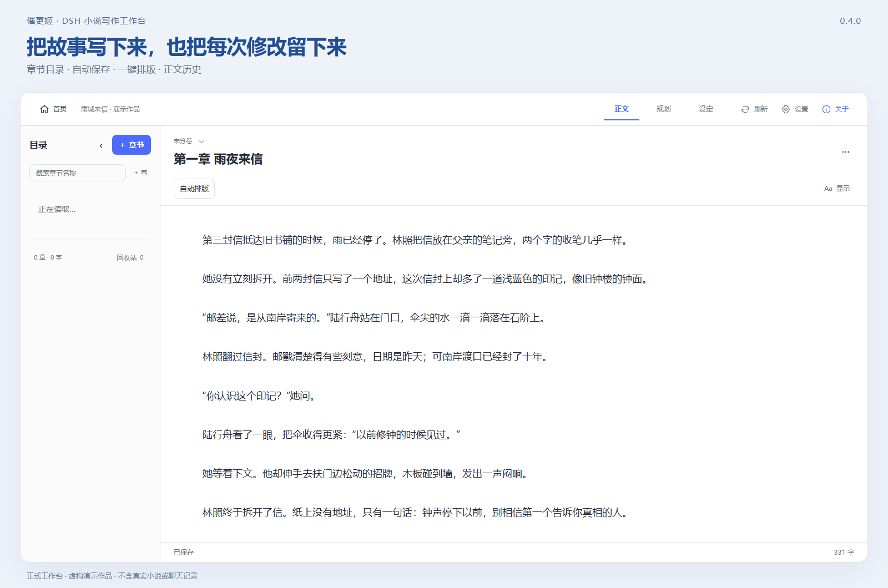Image resolution: width=888 pixels, height=588 pixels.
Task: Click the 已保存 status text
Action: pyautogui.click(x=184, y=552)
